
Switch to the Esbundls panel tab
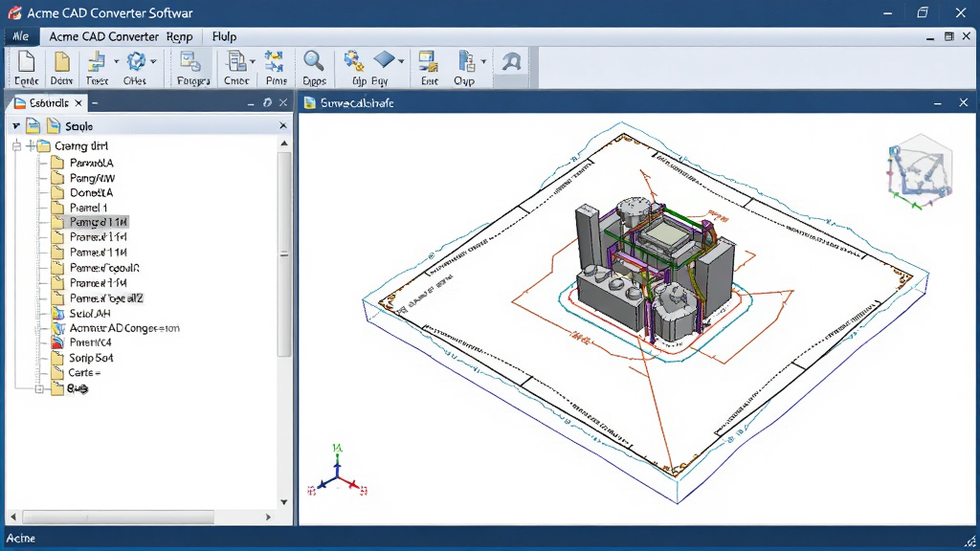coord(49,103)
